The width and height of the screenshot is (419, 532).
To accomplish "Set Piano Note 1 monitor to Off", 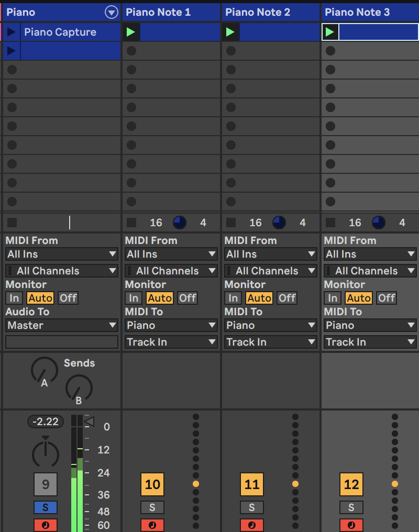I will point(188,298).
